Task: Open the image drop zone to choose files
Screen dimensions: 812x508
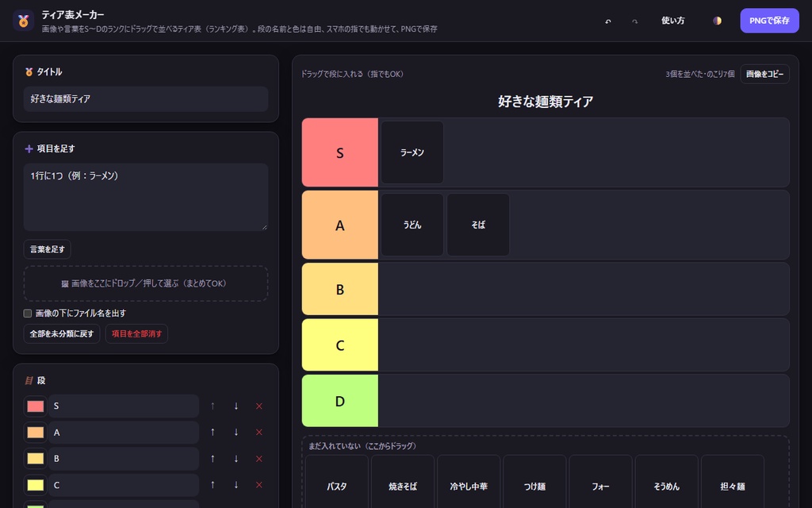Action: (x=146, y=283)
